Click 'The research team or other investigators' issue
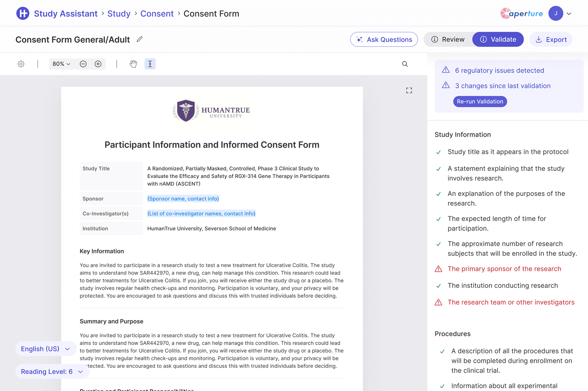588x391 pixels. point(511,302)
